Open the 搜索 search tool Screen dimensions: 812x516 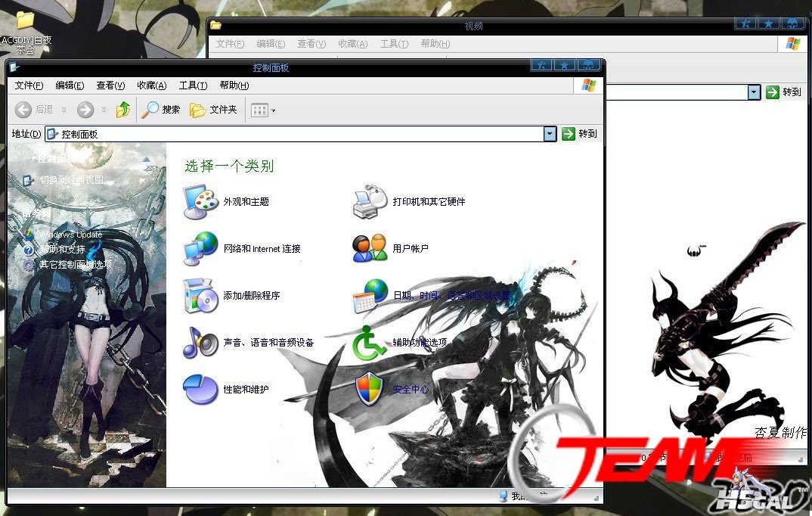pos(161,109)
